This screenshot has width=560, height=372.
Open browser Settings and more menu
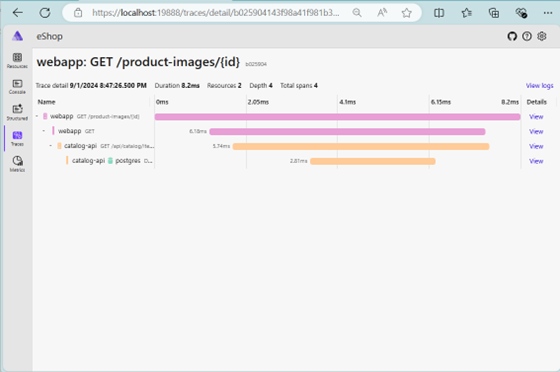(548, 13)
